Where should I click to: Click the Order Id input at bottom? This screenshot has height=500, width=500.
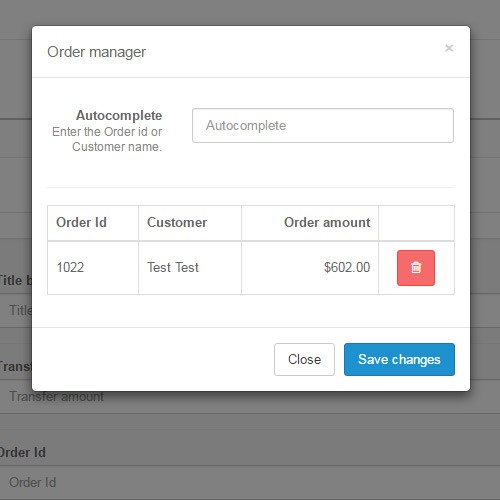click(x=250, y=482)
